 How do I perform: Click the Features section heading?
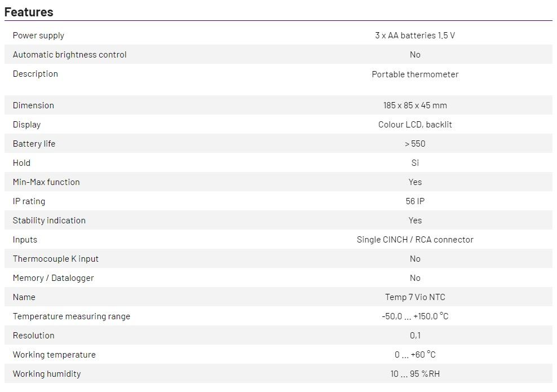tap(29, 12)
